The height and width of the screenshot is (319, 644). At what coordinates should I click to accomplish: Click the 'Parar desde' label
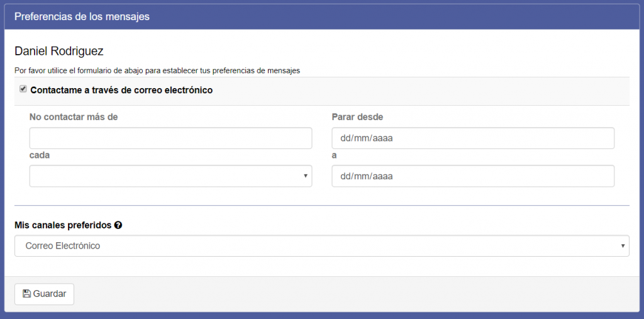pos(357,116)
